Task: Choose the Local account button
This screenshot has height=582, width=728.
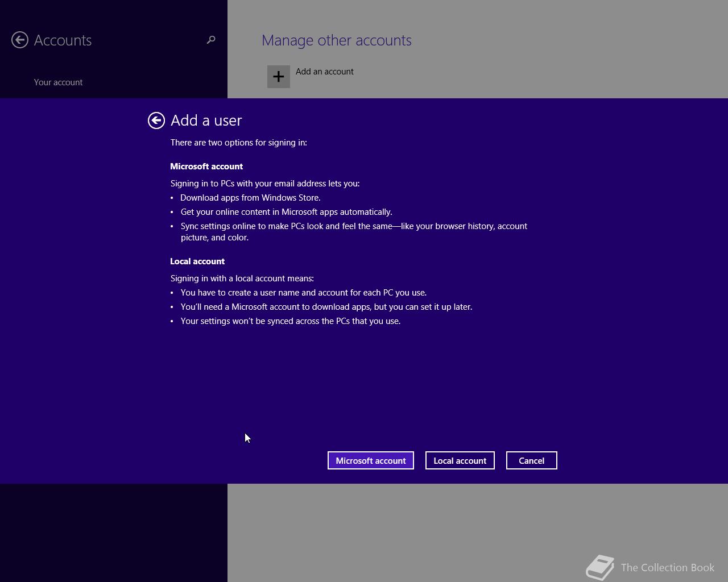Action: [x=460, y=460]
